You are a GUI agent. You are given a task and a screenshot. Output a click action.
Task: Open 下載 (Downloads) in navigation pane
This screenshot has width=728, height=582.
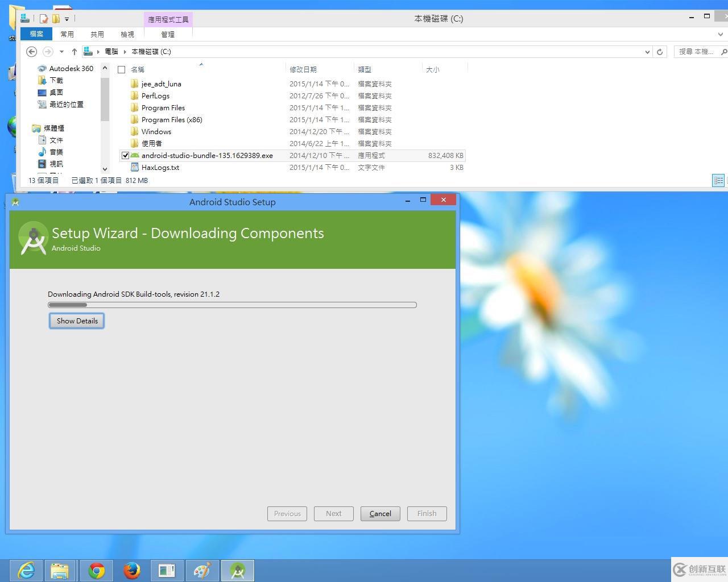click(x=56, y=80)
